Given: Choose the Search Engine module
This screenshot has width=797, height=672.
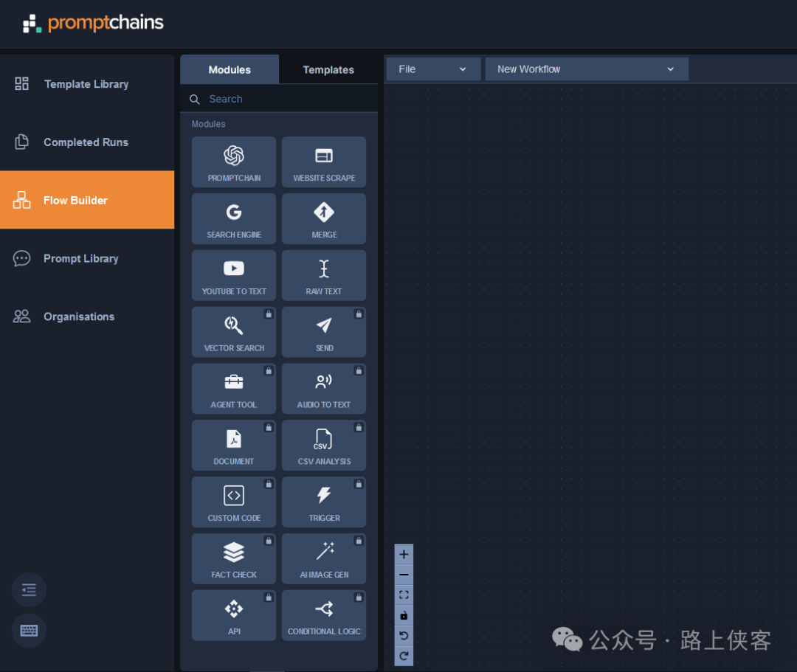Looking at the screenshot, I should [x=234, y=219].
